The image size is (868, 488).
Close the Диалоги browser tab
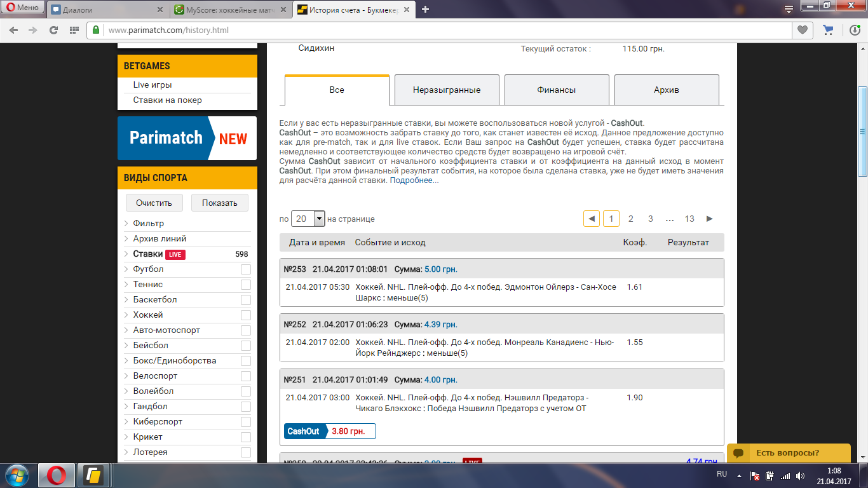[161, 10]
